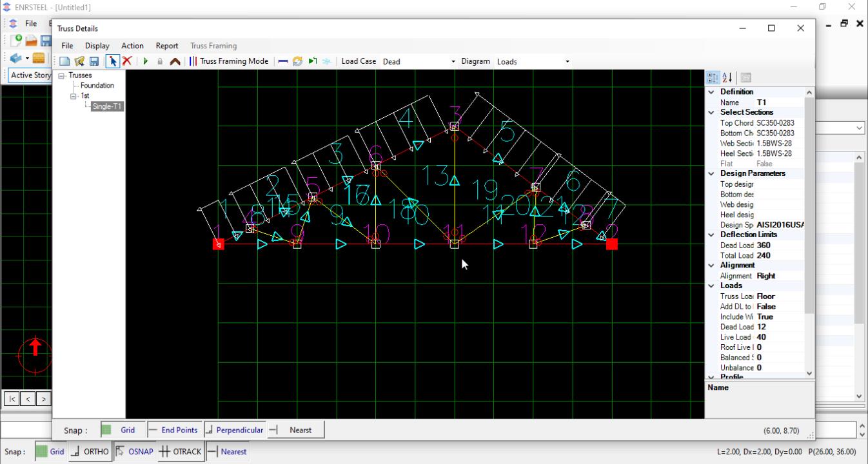Click the New truss document icon
Screen dimensions: 868x464
(65, 61)
